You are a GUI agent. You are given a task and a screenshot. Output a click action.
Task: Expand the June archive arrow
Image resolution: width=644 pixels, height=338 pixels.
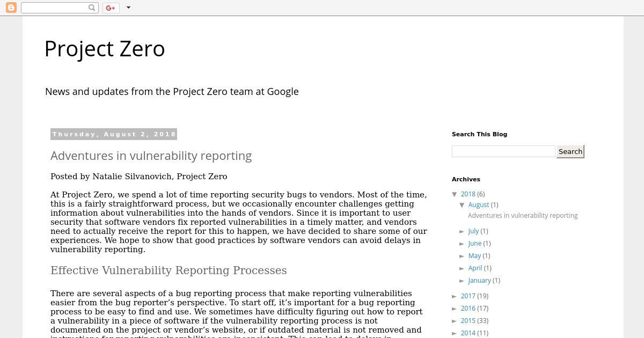(463, 244)
